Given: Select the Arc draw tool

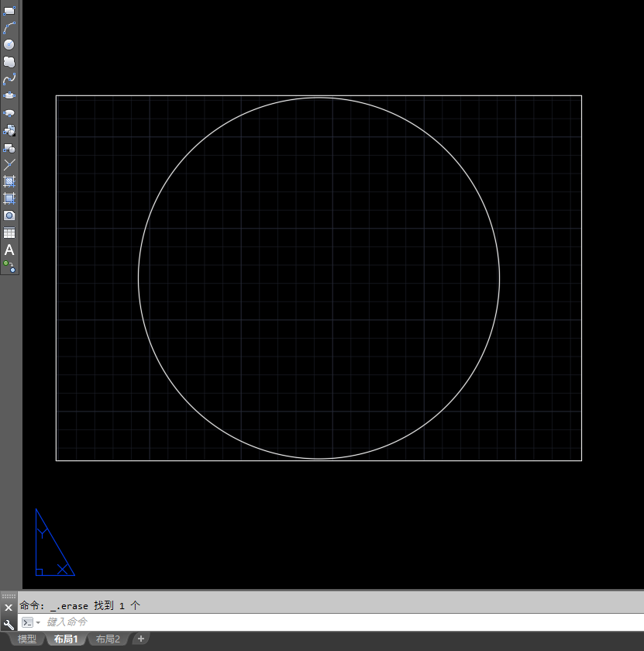Looking at the screenshot, I should (x=9, y=27).
